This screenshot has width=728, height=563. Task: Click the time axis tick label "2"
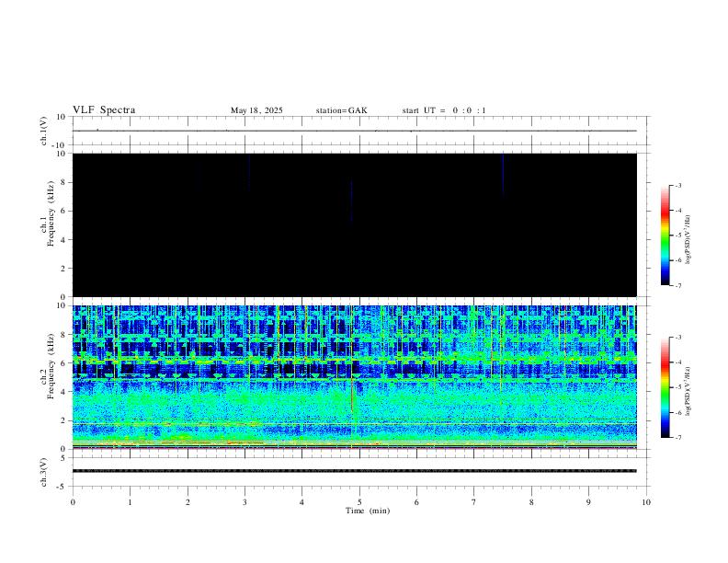pyautogui.click(x=188, y=502)
